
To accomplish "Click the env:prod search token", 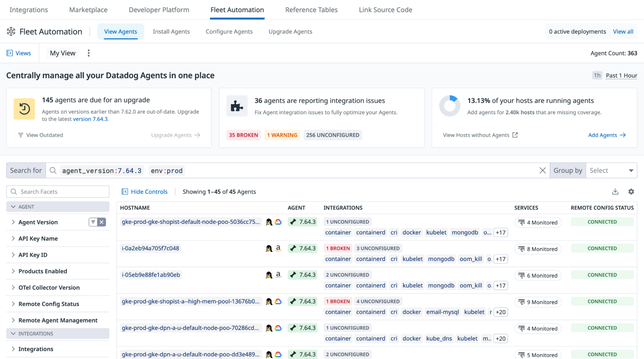I will [167, 171].
